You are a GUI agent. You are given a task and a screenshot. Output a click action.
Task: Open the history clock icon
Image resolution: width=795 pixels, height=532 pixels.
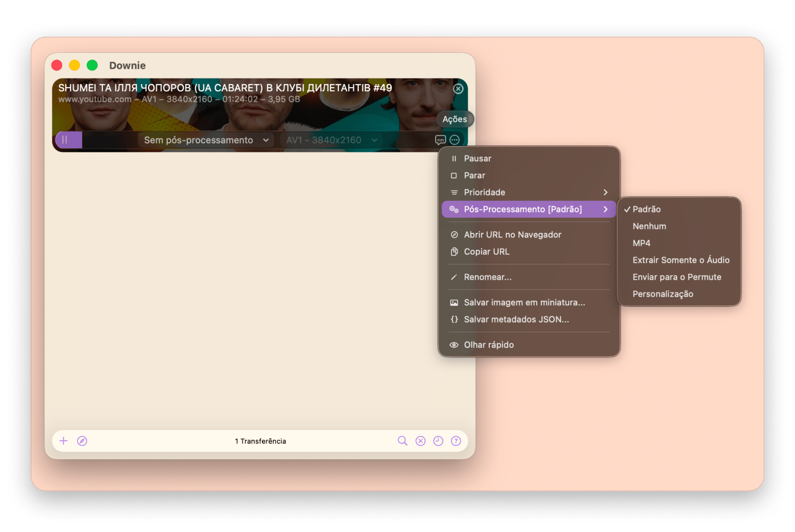click(x=438, y=441)
